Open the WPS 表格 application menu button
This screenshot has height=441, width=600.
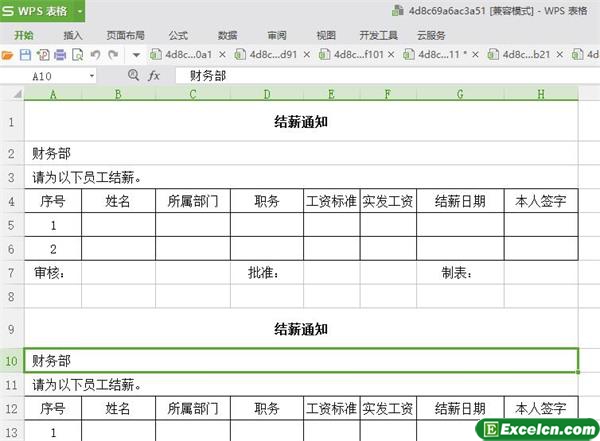[37, 11]
